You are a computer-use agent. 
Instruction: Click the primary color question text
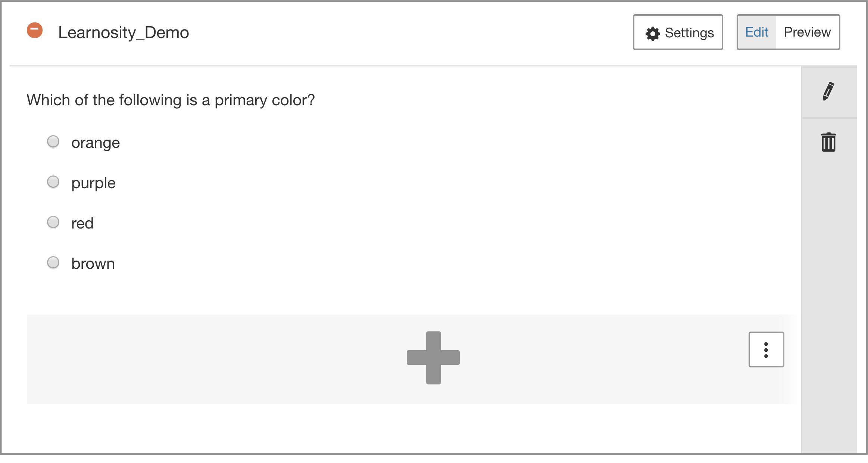(x=171, y=100)
